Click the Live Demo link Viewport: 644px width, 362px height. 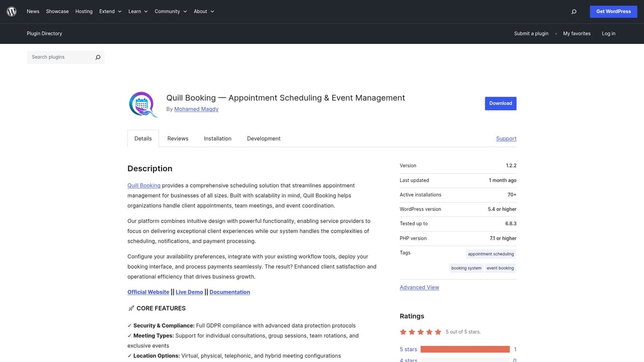pyautogui.click(x=189, y=292)
